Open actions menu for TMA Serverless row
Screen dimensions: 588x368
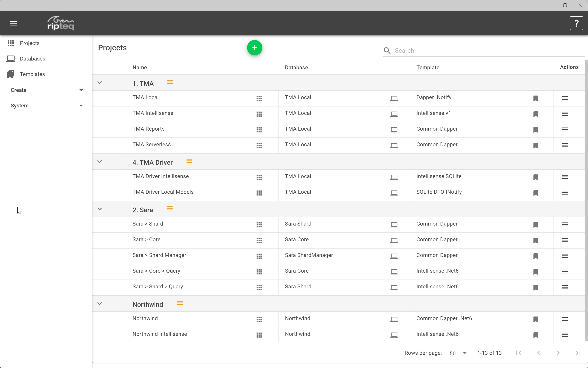(x=565, y=145)
